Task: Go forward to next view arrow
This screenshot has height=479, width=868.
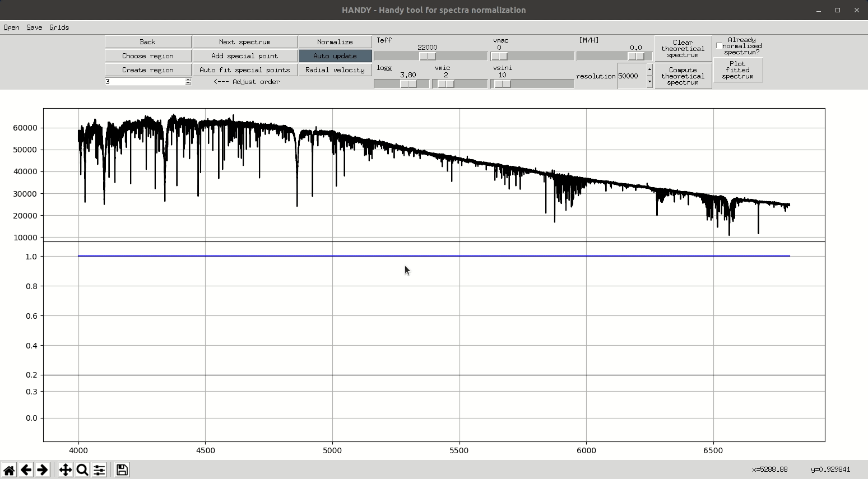Action: coord(42,469)
